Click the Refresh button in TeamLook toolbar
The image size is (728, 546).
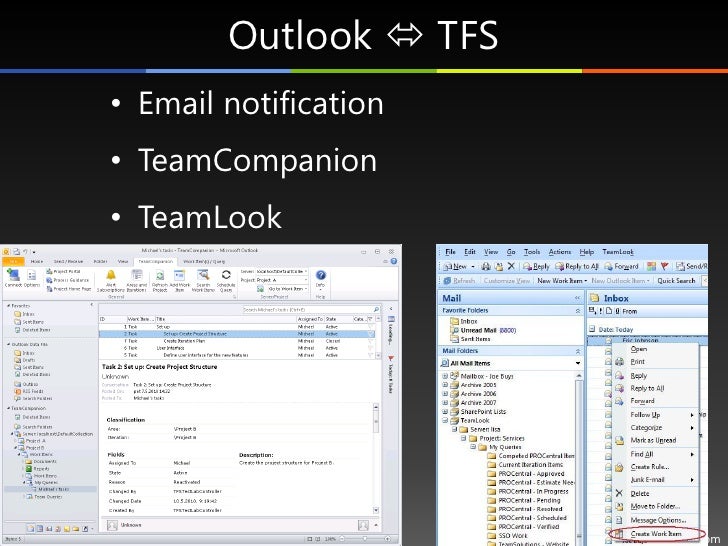click(459, 280)
